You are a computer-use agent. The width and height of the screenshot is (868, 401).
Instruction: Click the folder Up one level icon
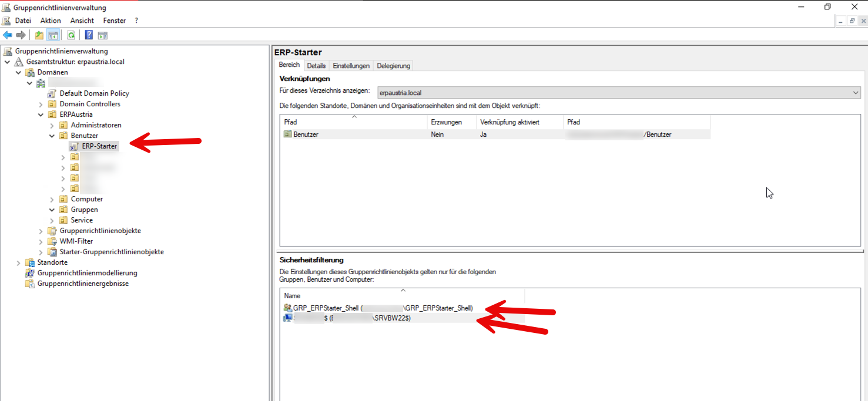coord(39,35)
